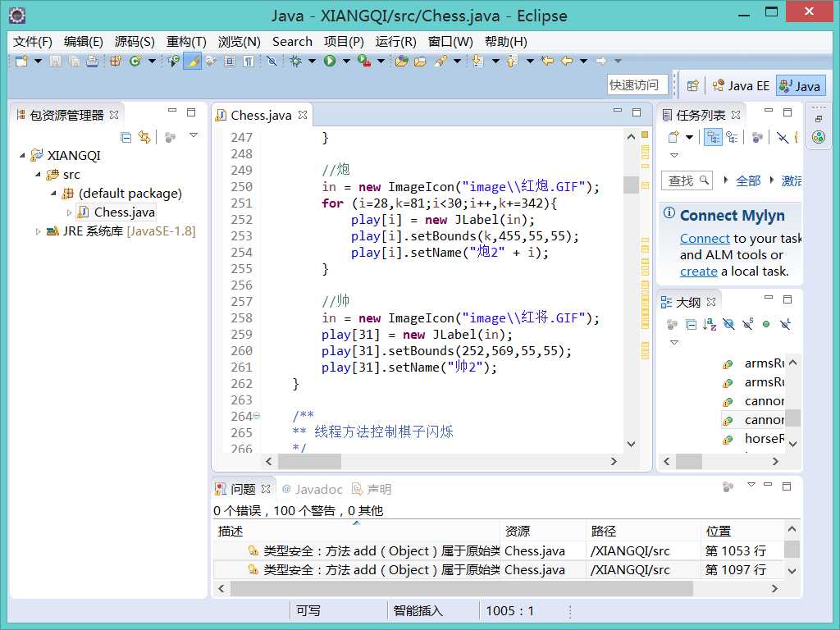Viewport: 840px width, 630px height.
Task: Click the Print toolbar icon
Action: (x=92, y=61)
